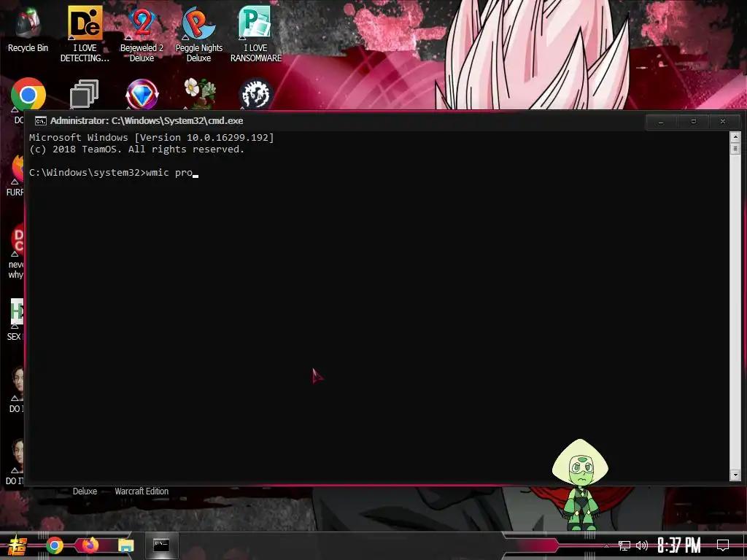Click the command line 'wmic pro' text
The height and width of the screenshot is (560, 747).
coord(169,172)
